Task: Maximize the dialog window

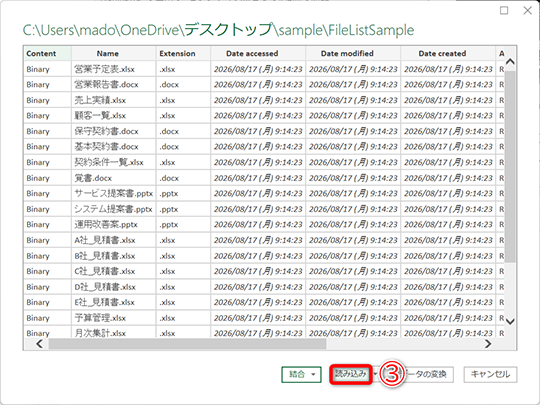Action: point(504,10)
